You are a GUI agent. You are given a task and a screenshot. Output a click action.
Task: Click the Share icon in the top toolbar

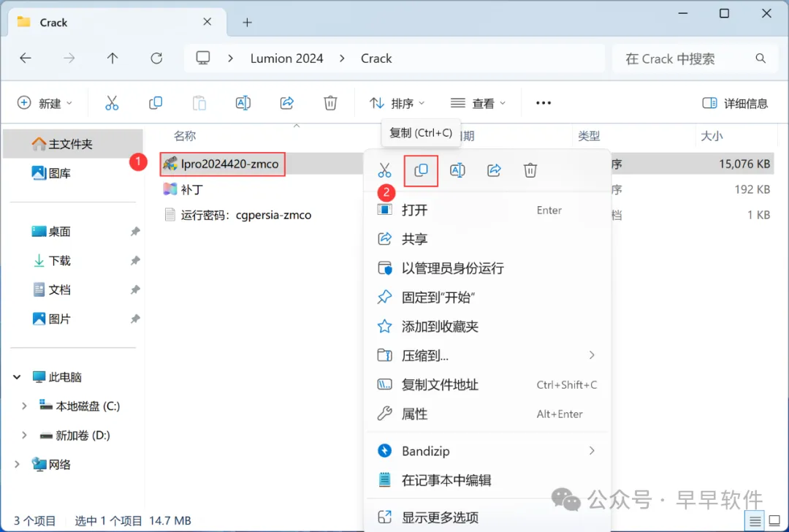pyautogui.click(x=287, y=103)
